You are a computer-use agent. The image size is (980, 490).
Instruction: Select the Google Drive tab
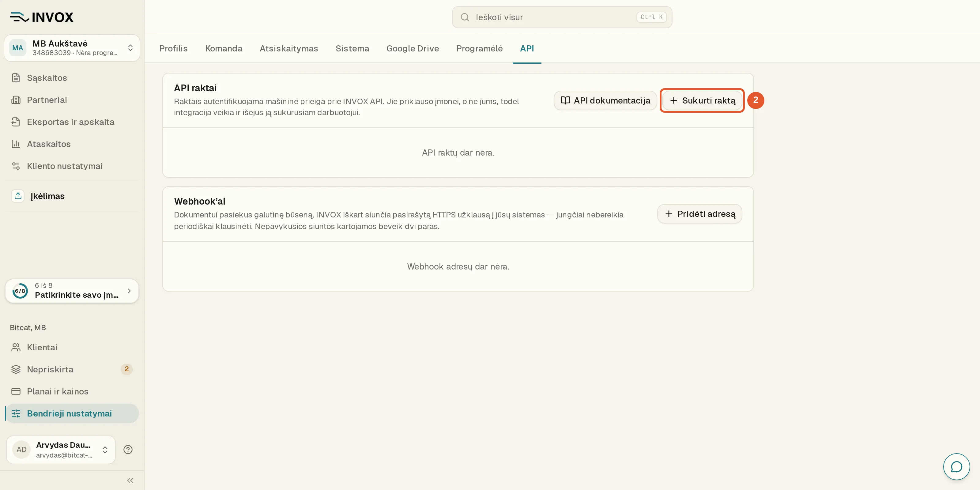pos(413,48)
